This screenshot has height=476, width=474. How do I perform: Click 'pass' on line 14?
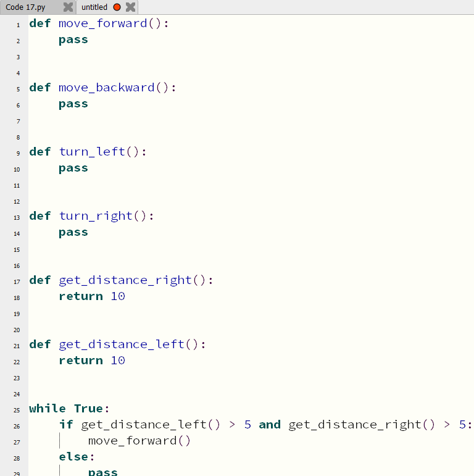[73, 233]
